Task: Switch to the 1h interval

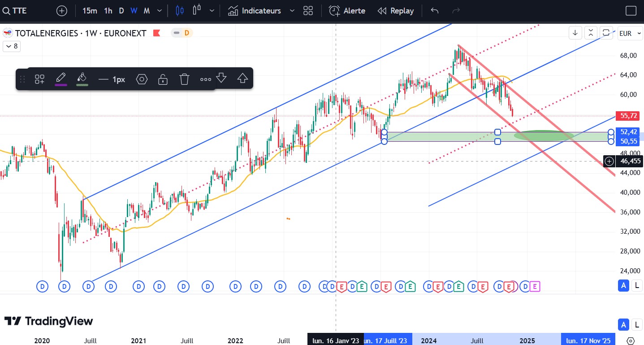Action: (108, 11)
